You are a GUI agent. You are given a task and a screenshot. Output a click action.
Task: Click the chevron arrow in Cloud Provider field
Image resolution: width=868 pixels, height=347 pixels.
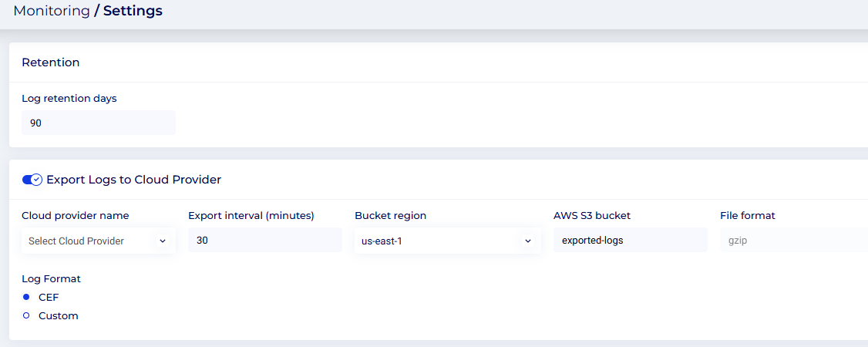(163, 241)
